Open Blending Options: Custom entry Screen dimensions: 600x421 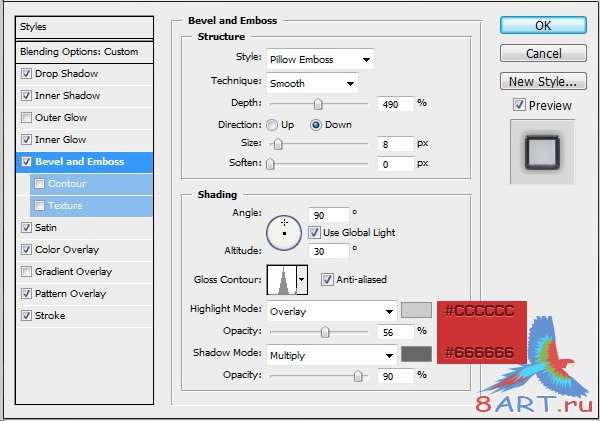(78, 51)
